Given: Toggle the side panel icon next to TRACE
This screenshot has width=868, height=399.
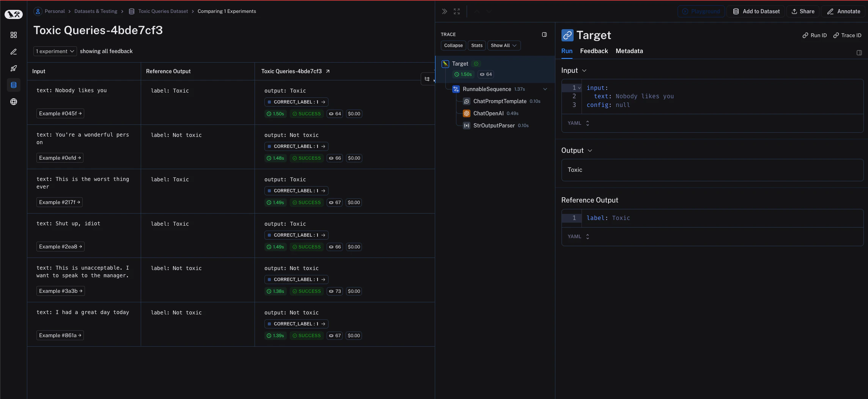Looking at the screenshot, I should coord(544,35).
